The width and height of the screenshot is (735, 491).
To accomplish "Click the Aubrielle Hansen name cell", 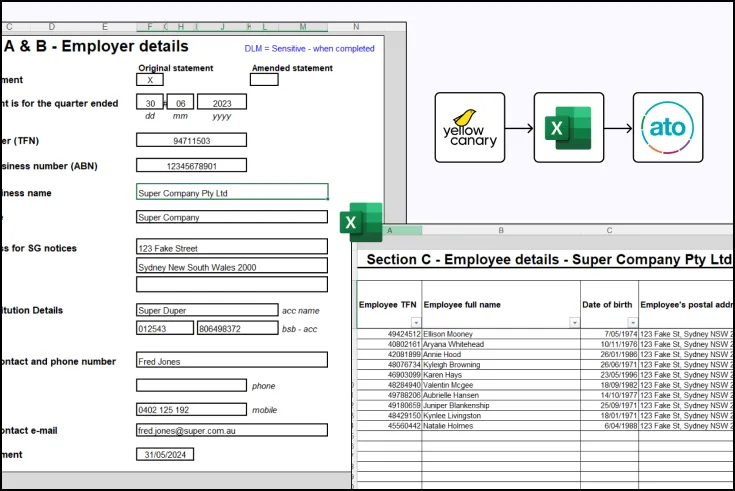I will click(x=501, y=395).
